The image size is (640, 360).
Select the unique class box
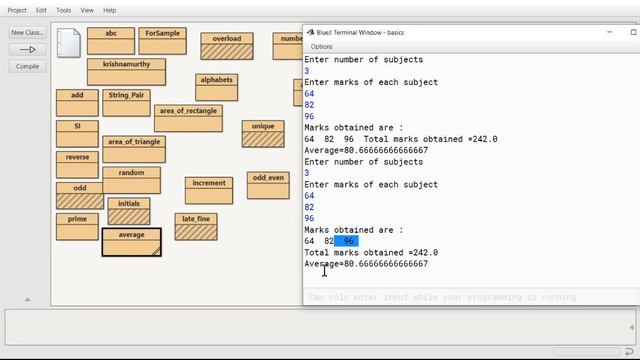point(263,134)
